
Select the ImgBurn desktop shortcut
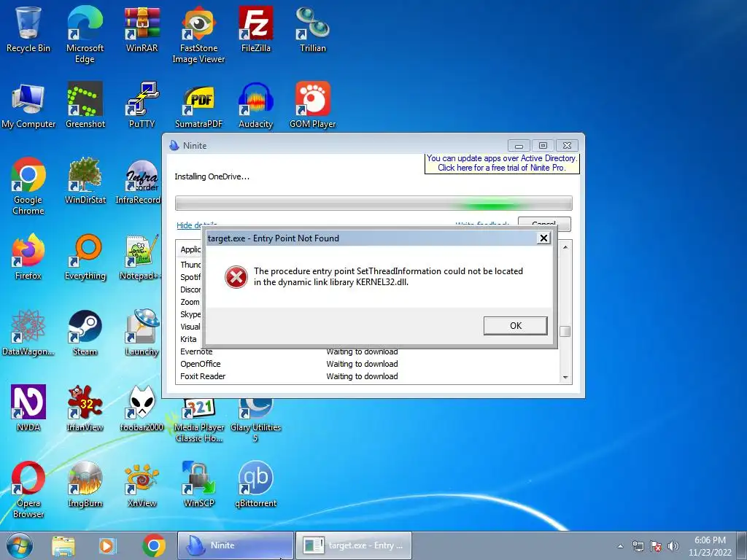point(85,485)
